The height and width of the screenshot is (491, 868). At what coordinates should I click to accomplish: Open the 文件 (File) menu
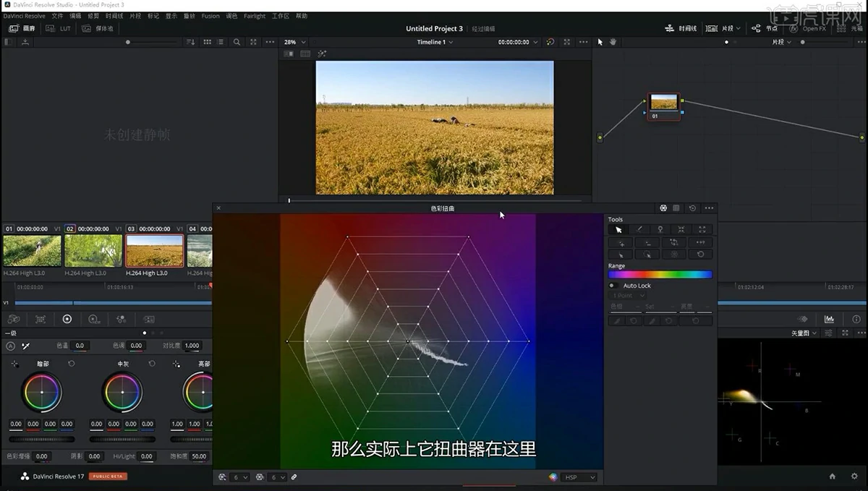click(x=57, y=16)
